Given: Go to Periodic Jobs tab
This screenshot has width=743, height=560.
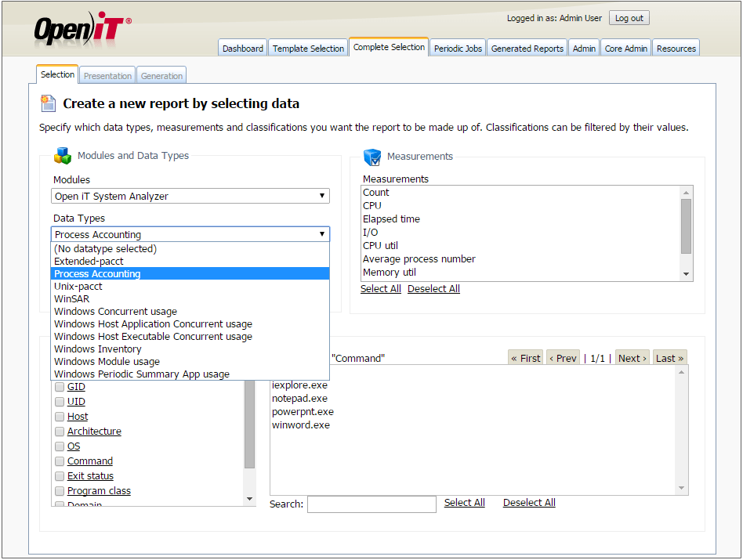Looking at the screenshot, I should [x=458, y=49].
